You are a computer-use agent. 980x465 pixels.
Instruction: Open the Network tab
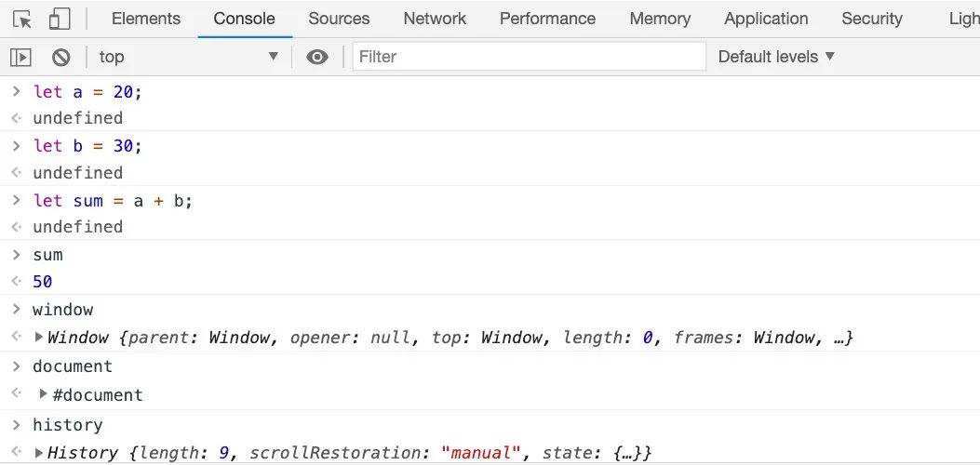point(435,19)
